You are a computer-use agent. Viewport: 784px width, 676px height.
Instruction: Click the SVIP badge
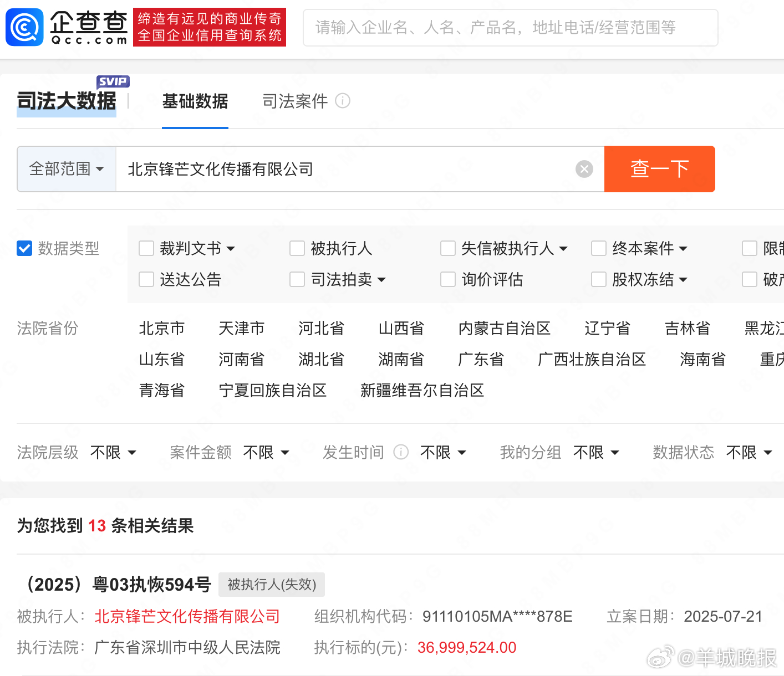point(113,81)
